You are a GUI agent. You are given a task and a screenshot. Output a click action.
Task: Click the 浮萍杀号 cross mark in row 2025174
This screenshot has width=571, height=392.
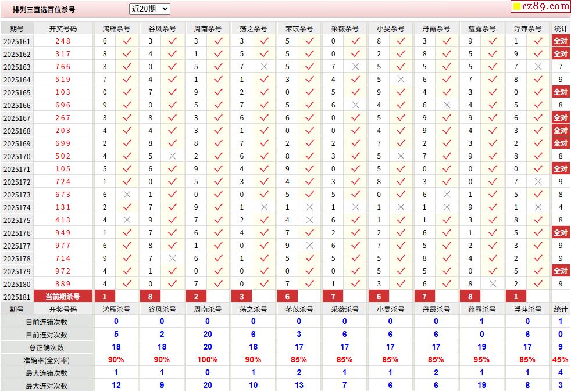coord(538,207)
